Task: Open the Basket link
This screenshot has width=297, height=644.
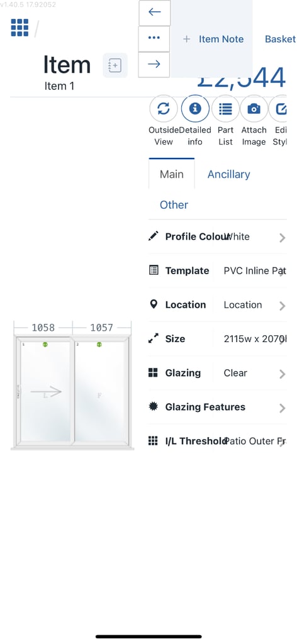Action: (280, 39)
